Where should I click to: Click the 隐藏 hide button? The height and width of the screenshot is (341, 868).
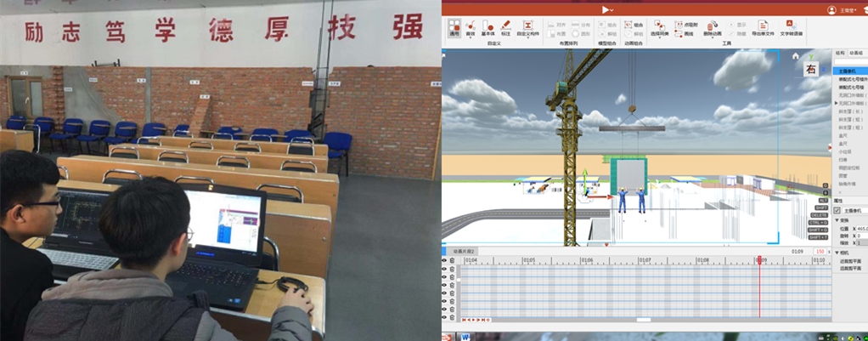point(737,34)
